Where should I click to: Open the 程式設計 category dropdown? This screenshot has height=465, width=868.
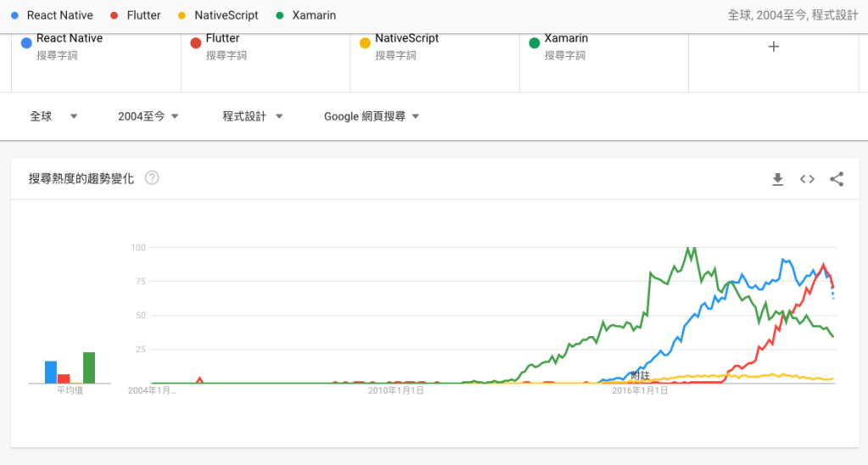pyautogui.click(x=253, y=116)
